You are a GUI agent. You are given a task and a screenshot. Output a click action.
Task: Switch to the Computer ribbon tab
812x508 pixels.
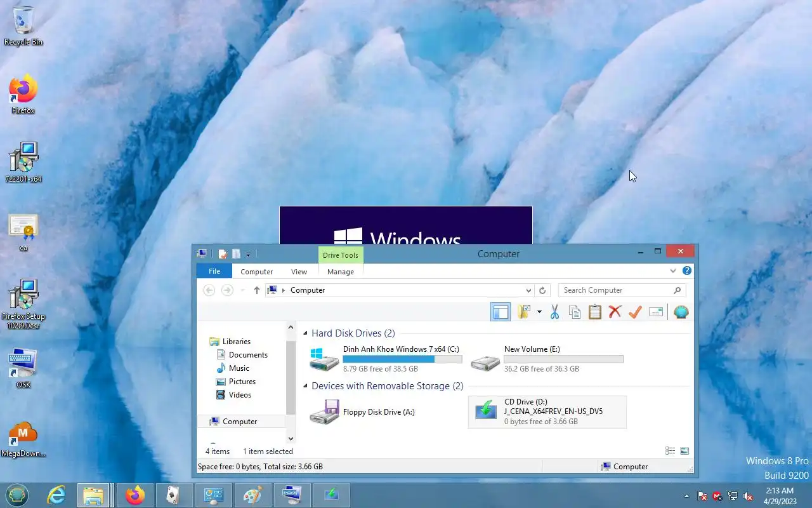pyautogui.click(x=257, y=271)
